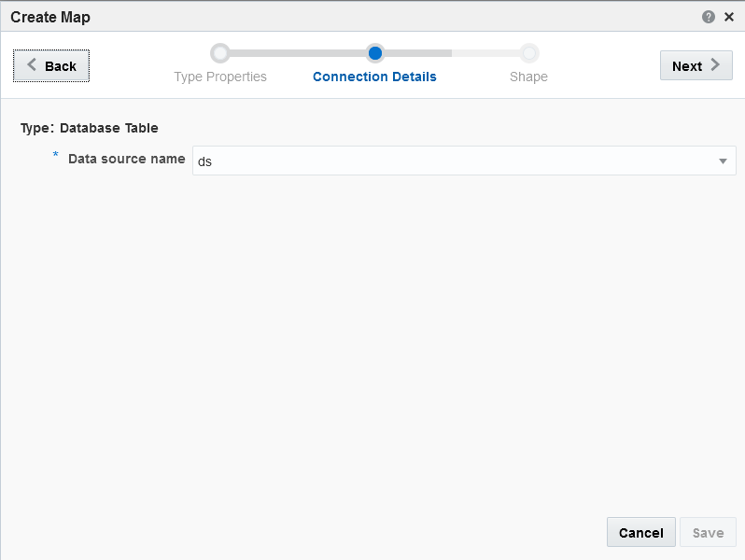Open the help question mark icon
The height and width of the screenshot is (560, 745).
coord(708,17)
